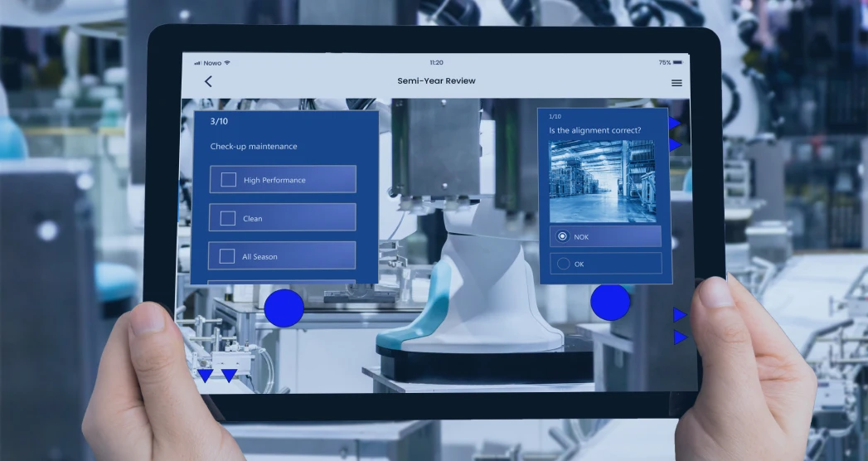Click the Check-up maintenance heading

tap(254, 146)
